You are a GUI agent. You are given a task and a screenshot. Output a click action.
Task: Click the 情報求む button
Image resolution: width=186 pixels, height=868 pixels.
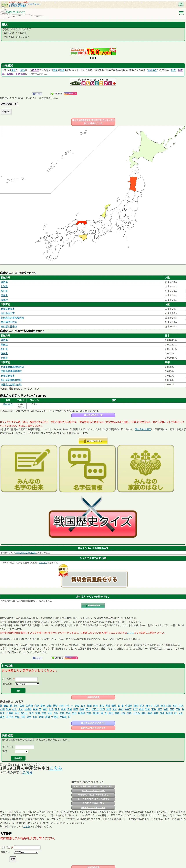pyautogui.click(x=6, y=111)
